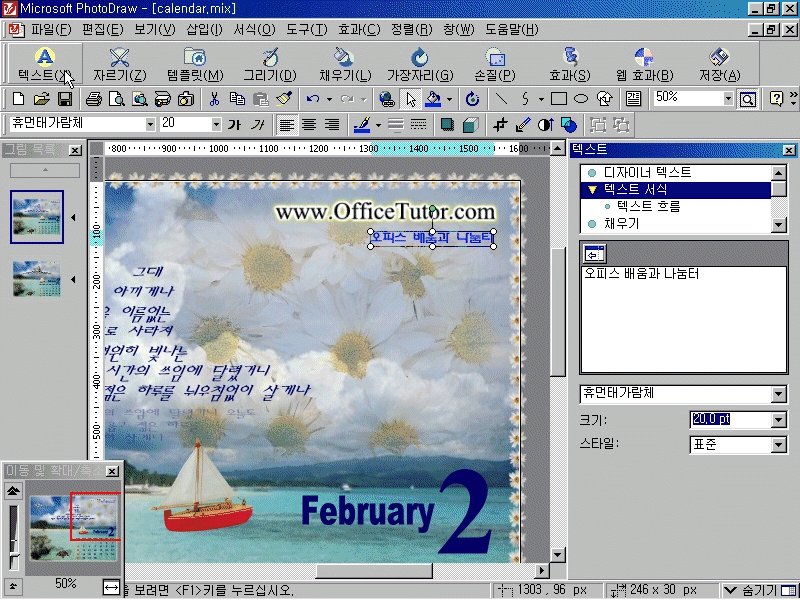Screen dimensions: 800x600
Task: Click the Copy icon
Action: click(237, 99)
